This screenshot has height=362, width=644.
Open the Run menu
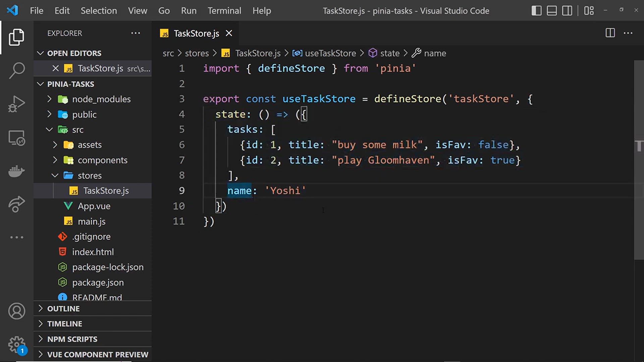tap(189, 11)
